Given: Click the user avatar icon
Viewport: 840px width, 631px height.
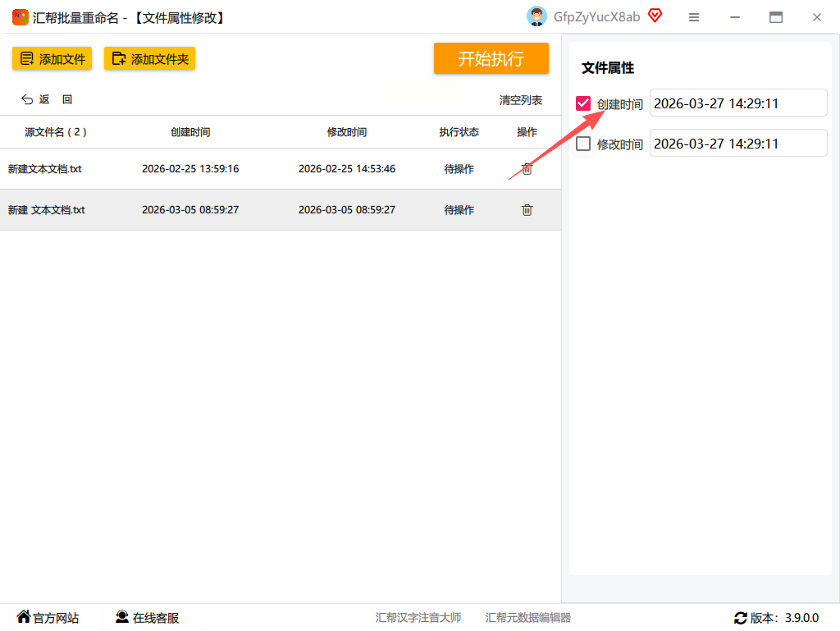Looking at the screenshot, I should tap(536, 16).
